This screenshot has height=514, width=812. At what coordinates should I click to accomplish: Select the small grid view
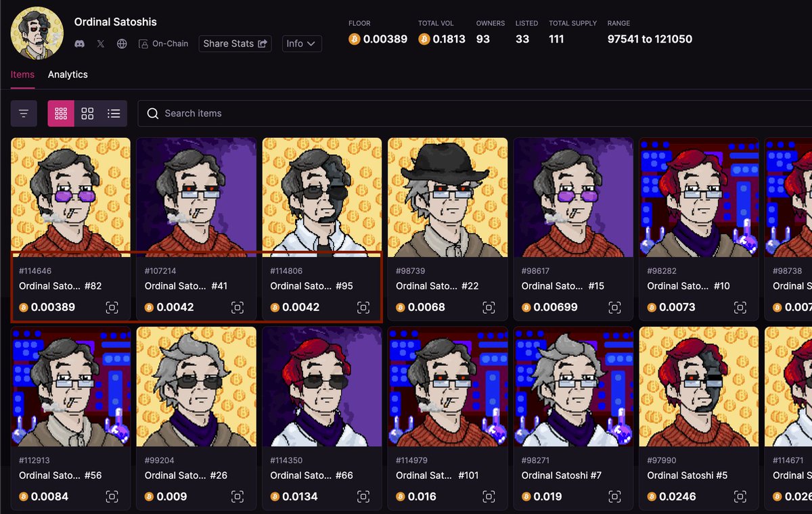coord(61,114)
